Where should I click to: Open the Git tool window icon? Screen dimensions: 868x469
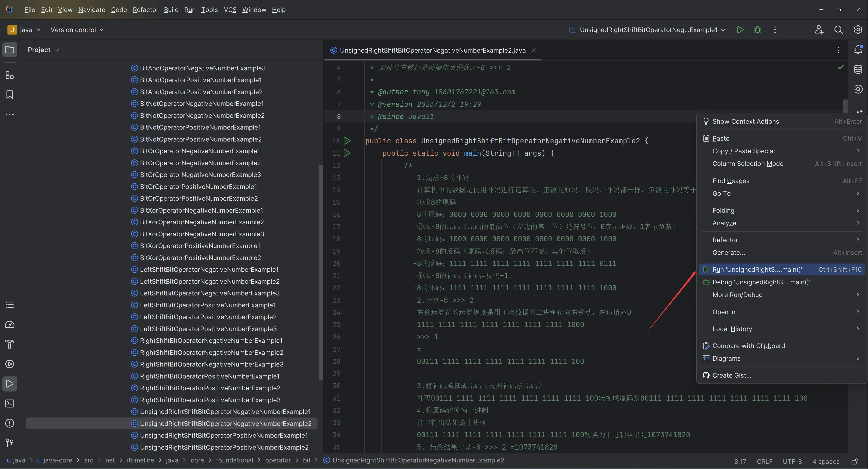(10, 443)
